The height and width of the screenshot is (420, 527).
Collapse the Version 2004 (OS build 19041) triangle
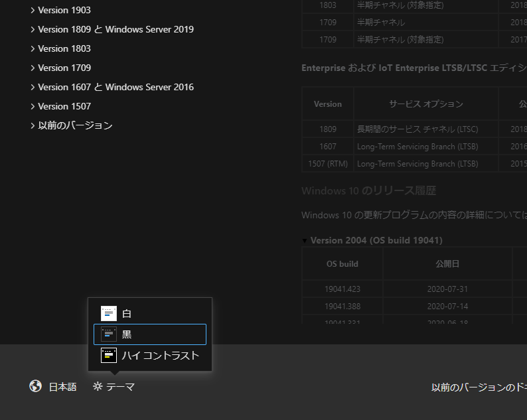(x=305, y=241)
